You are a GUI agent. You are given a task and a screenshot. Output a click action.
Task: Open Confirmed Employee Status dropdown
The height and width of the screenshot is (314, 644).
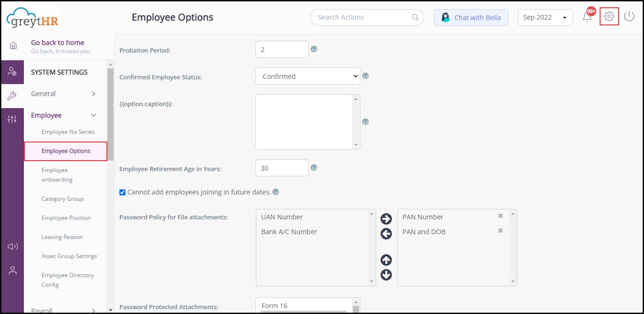[308, 76]
